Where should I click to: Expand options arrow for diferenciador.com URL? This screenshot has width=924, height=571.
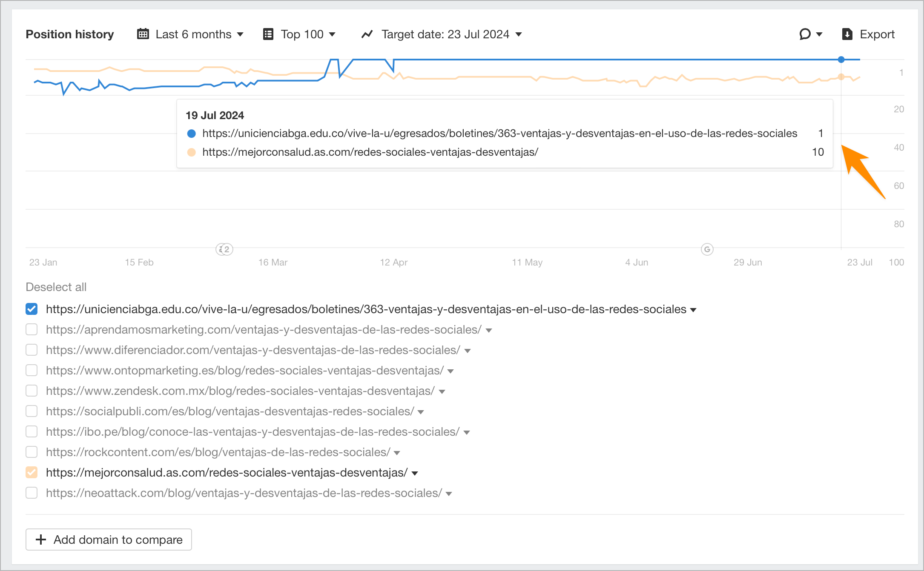click(x=468, y=351)
